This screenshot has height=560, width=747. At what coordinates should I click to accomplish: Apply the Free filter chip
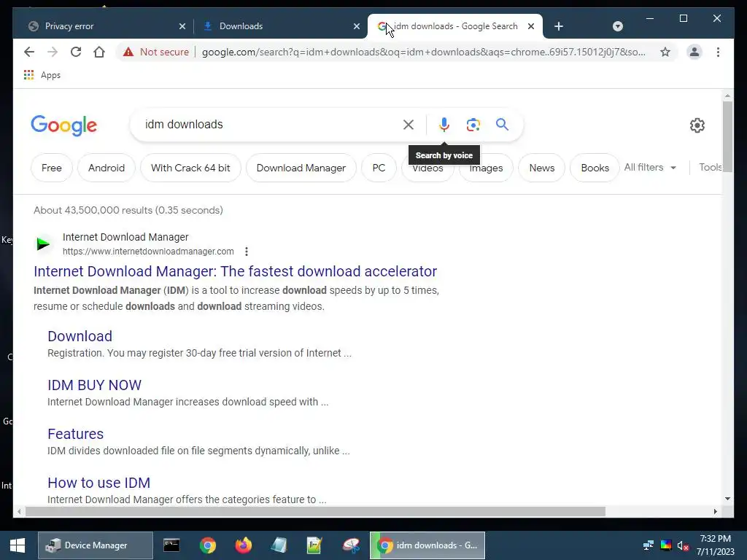pos(52,168)
